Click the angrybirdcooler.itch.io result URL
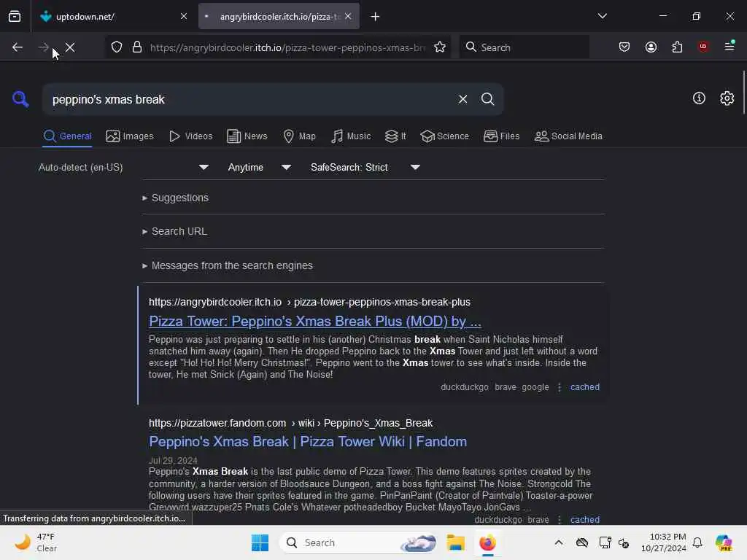Screen dimensions: 747x560 (309, 303)
